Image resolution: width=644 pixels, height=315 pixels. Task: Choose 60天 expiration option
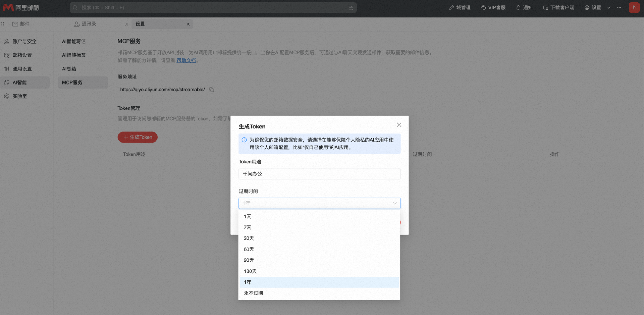pos(319,249)
